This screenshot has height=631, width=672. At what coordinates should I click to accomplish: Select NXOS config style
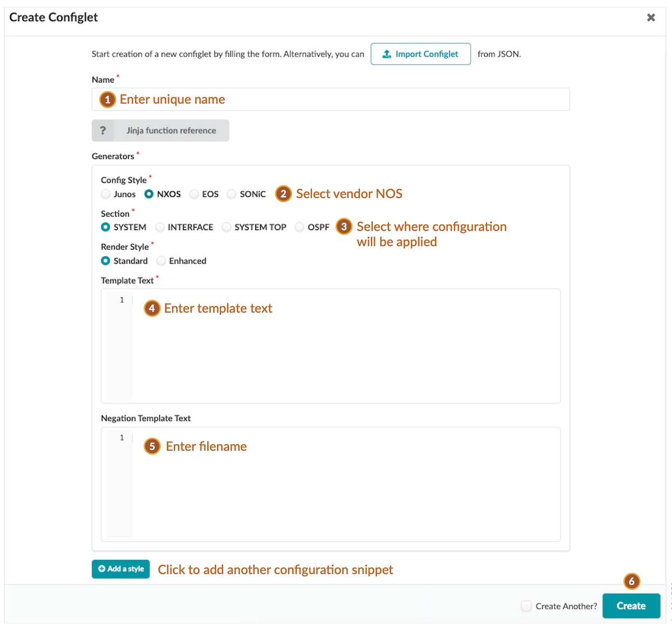(x=149, y=194)
